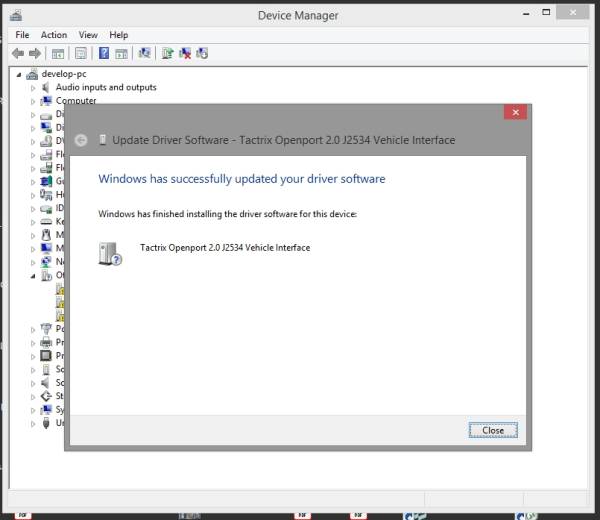600x520 pixels.
Task: Select the ports category icon below warnings
Action: point(46,329)
